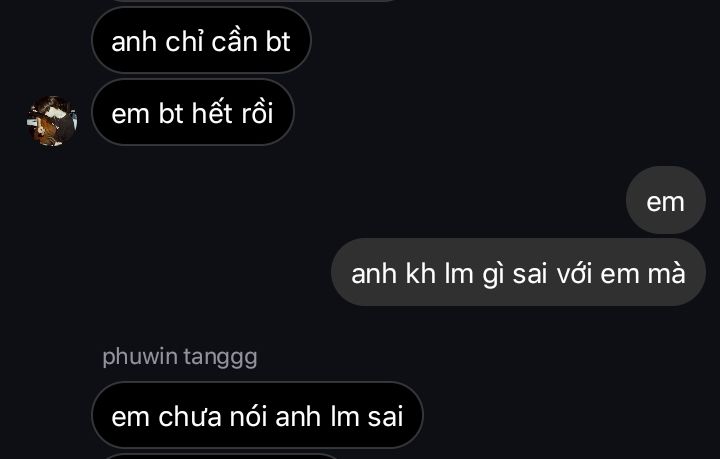Select the reply 'em chưa nói anh lm sai'

coord(257,415)
